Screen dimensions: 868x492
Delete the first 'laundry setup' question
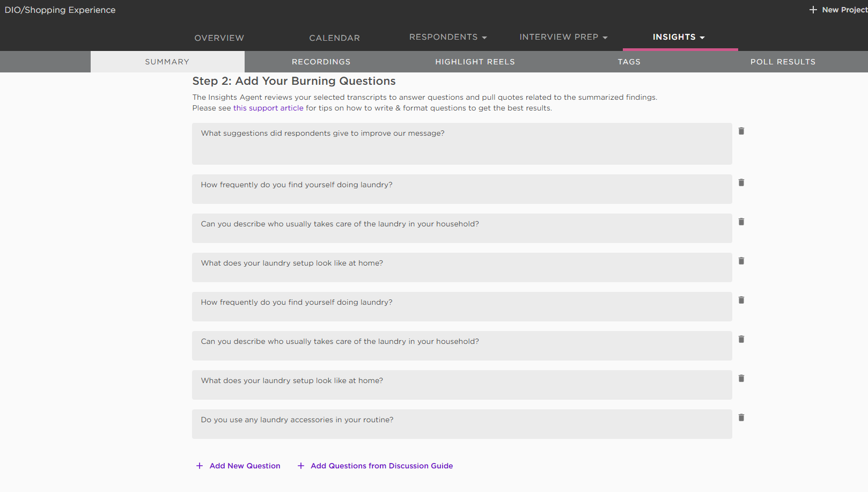coord(741,261)
